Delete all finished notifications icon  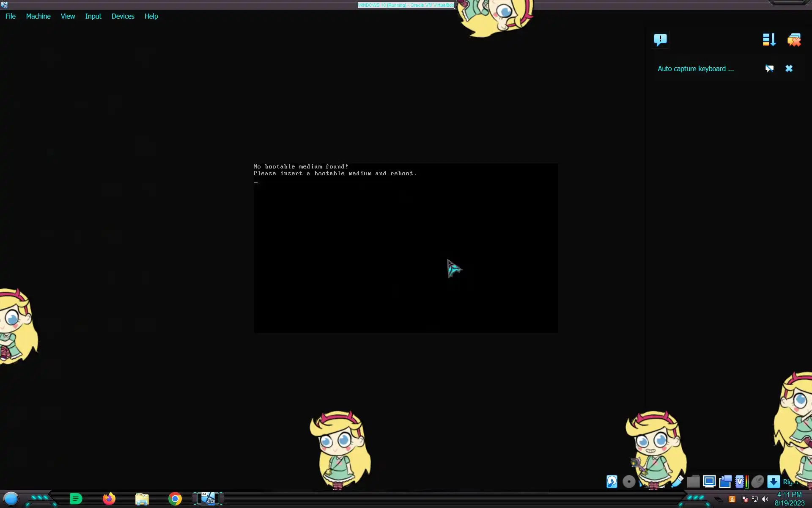(x=794, y=40)
